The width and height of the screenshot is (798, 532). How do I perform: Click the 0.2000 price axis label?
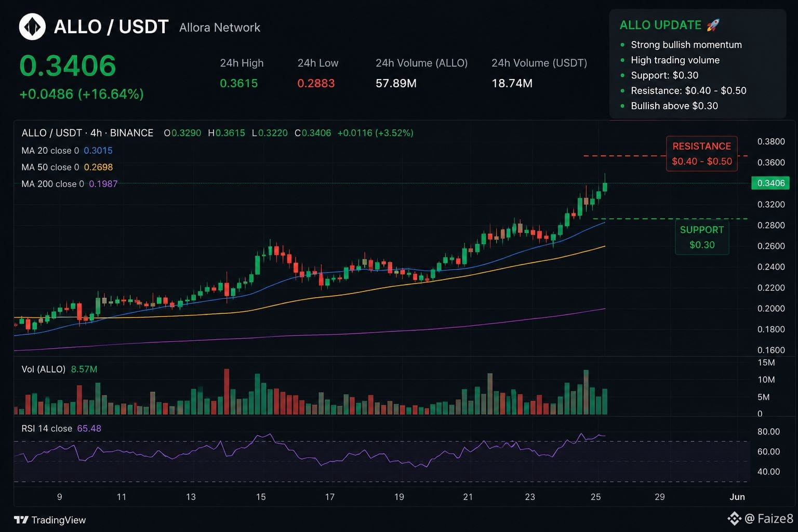(x=771, y=309)
